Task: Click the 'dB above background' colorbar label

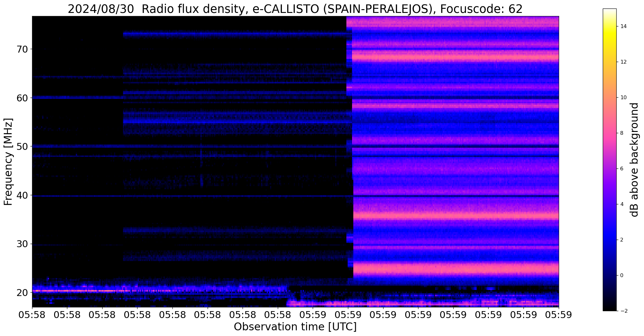Action: [634, 160]
